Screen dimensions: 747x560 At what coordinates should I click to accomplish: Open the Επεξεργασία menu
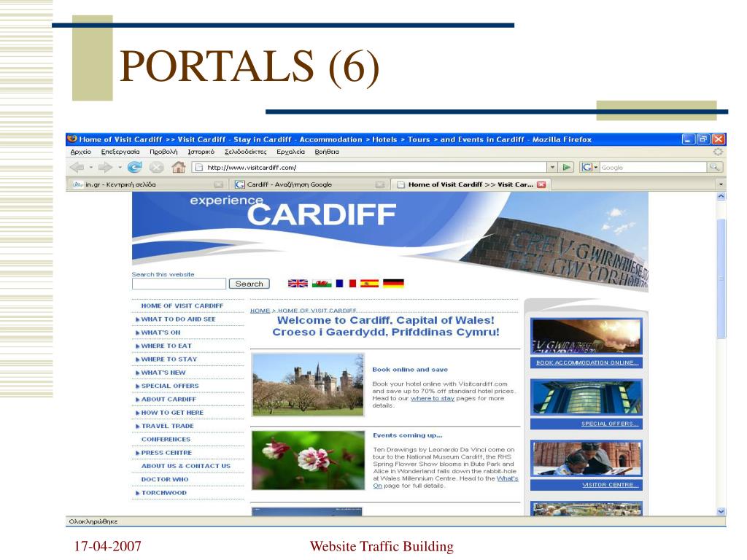point(120,152)
